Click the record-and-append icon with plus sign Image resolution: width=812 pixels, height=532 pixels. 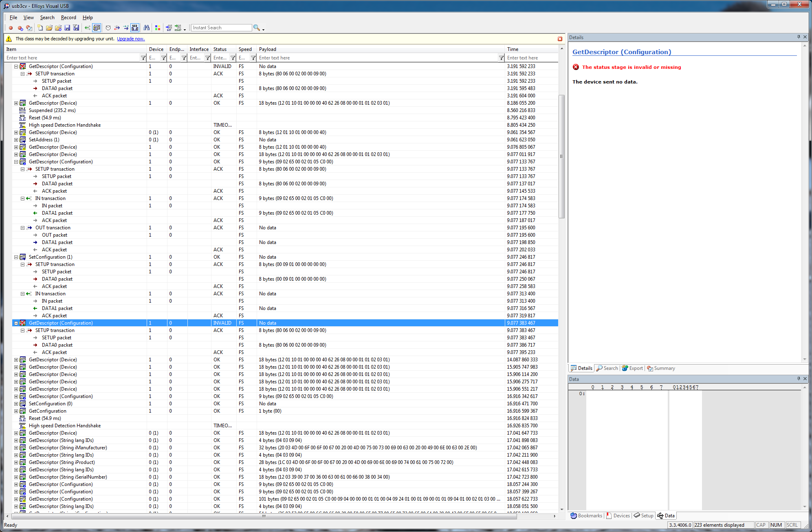(x=20, y=28)
